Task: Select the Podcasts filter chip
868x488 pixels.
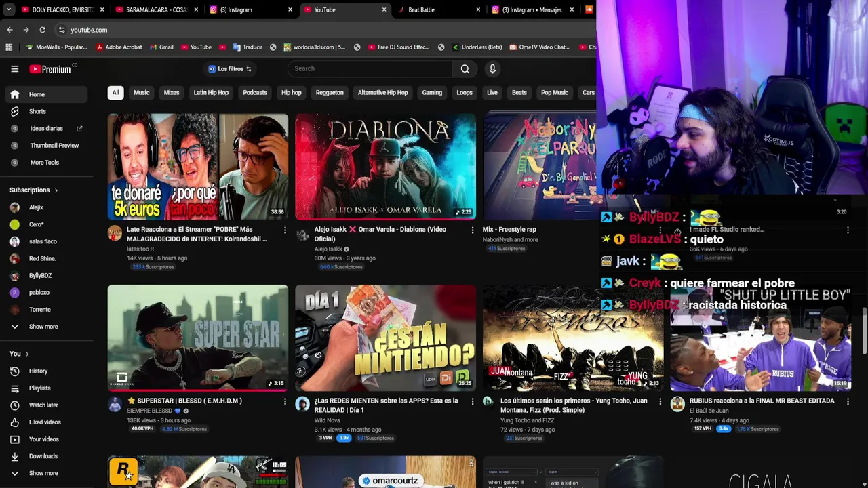Action: pos(255,92)
